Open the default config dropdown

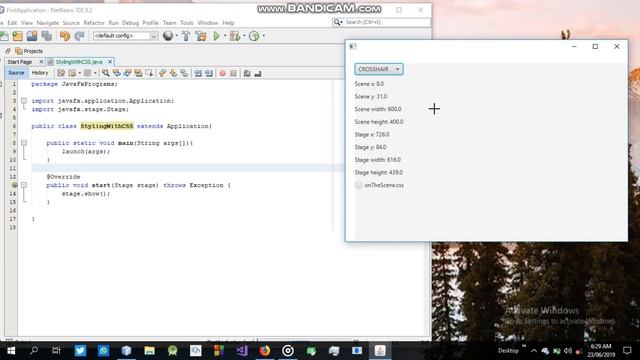point(125,36)
